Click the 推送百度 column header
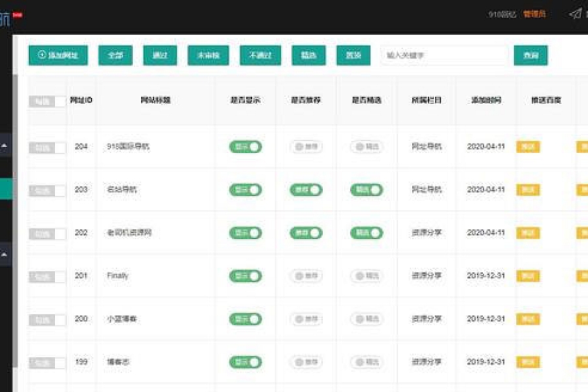 coord(546,100)
